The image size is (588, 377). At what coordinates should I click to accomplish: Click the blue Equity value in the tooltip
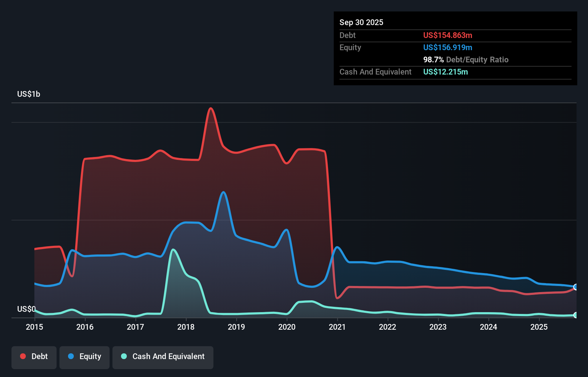tap(448, 47)
